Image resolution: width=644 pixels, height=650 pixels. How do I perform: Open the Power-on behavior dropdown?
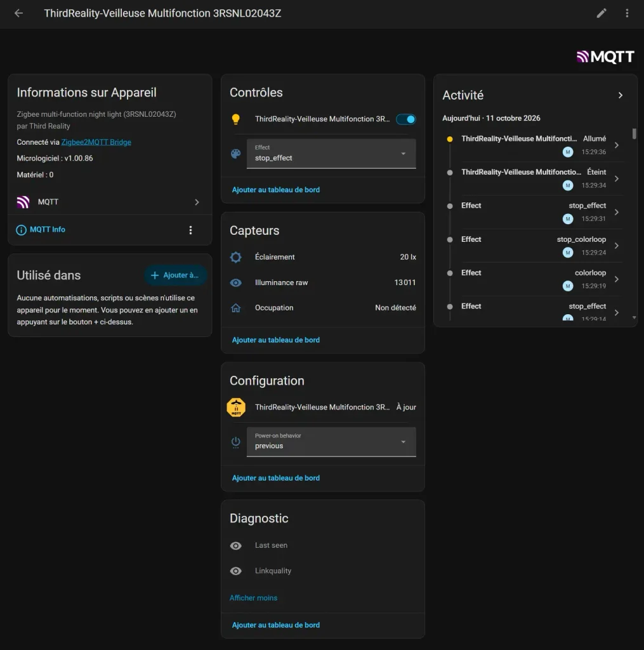331,442
